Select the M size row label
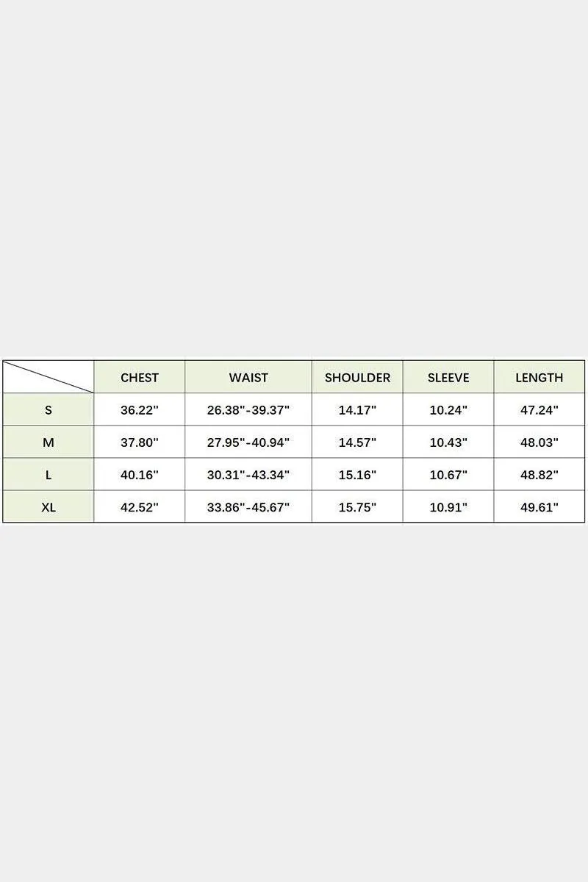 [49, 442]
